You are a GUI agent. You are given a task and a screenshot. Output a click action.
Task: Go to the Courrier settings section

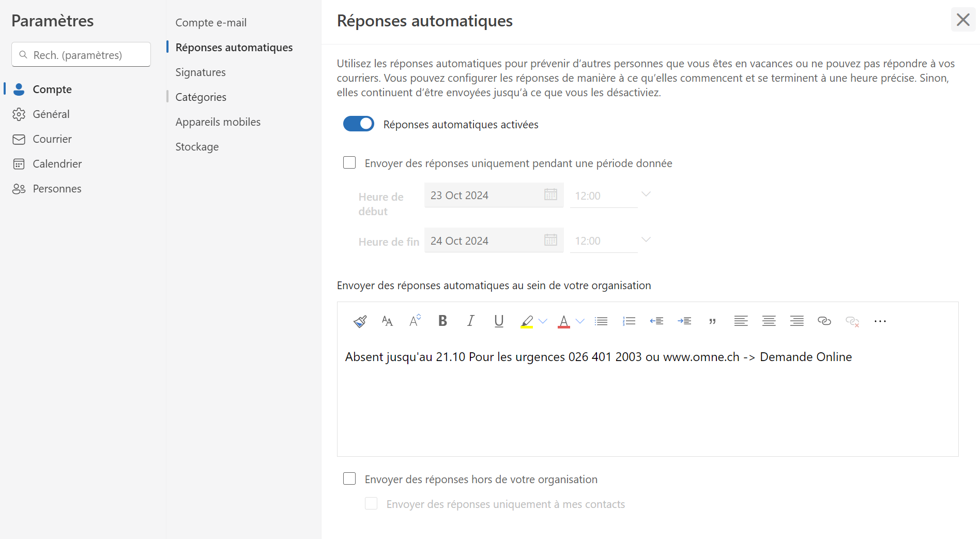click(52, 139)
